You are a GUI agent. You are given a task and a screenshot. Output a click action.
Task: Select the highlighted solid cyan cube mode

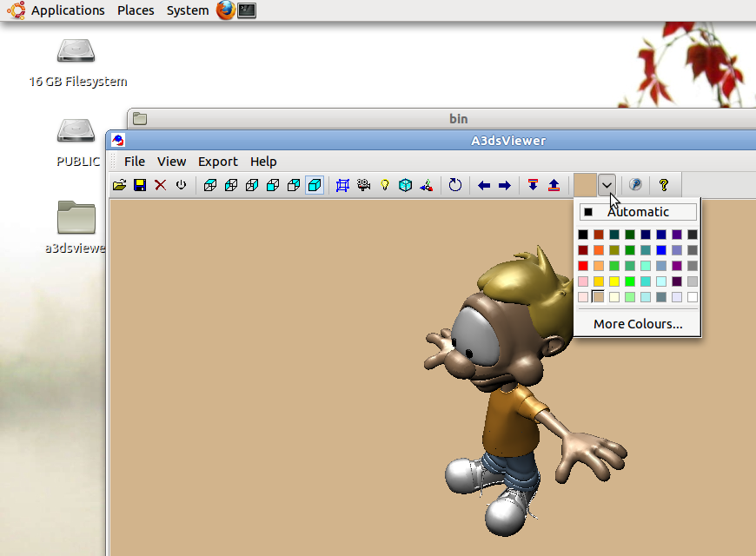click(315, 185)
